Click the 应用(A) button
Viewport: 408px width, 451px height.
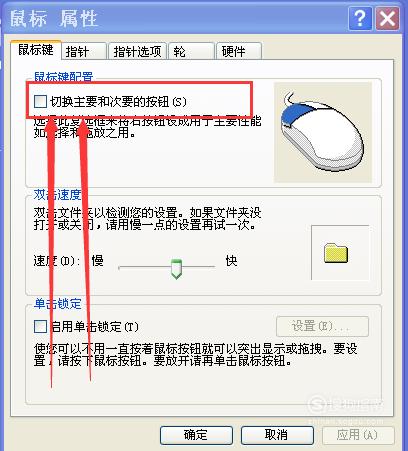tap(358, 435)
